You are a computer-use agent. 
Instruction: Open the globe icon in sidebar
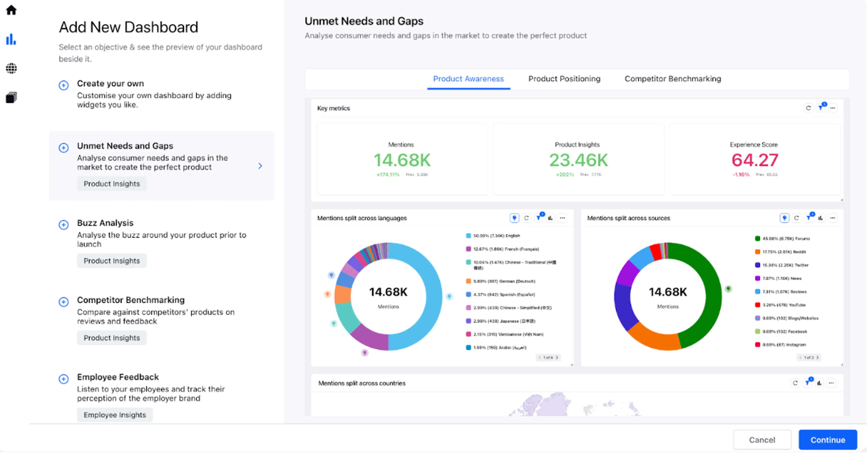pos(11,68)
